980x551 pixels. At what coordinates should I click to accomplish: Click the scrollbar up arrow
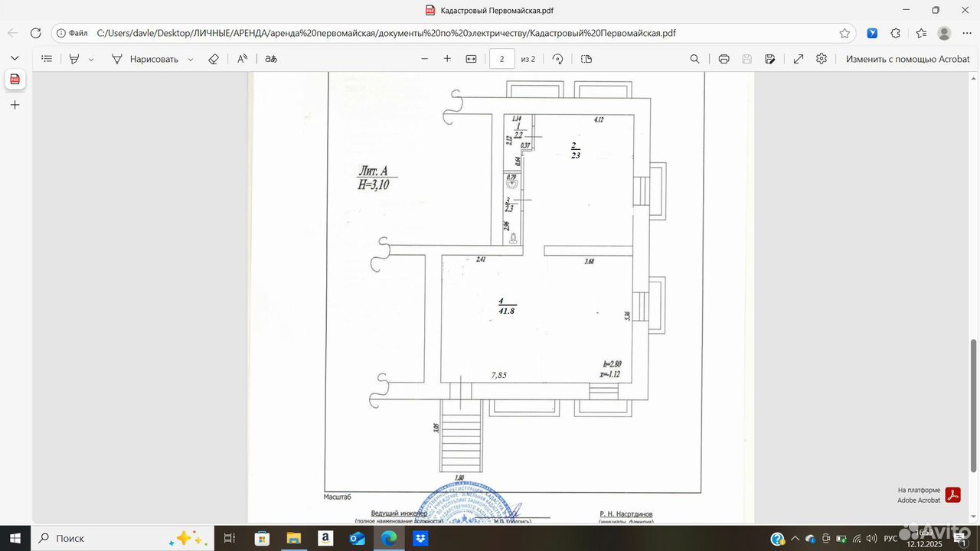[x=974, y=77]
